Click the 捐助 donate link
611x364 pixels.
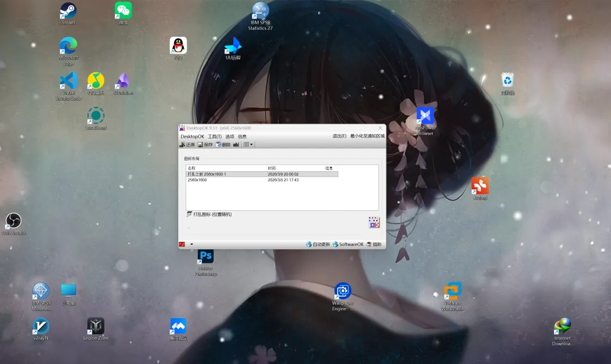[x=374, y=244]
